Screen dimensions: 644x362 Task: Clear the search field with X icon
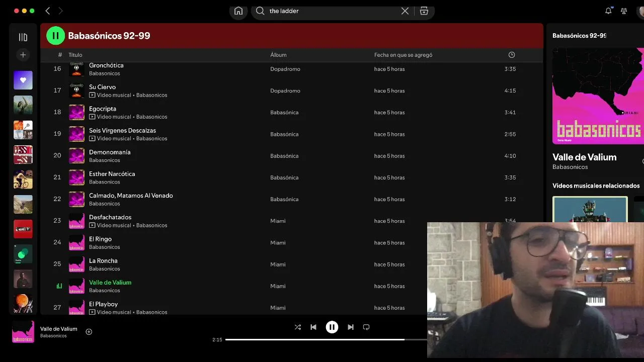coord(405,11)
